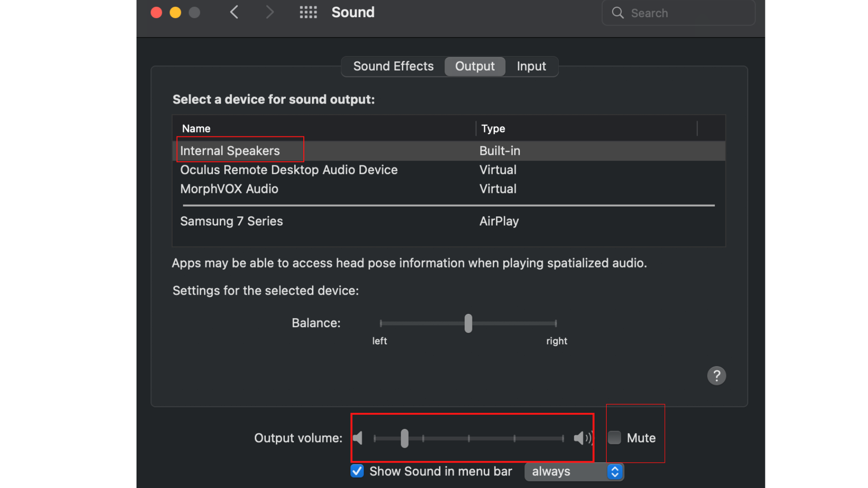Switch to the Input tab

(x=531, y=66)
